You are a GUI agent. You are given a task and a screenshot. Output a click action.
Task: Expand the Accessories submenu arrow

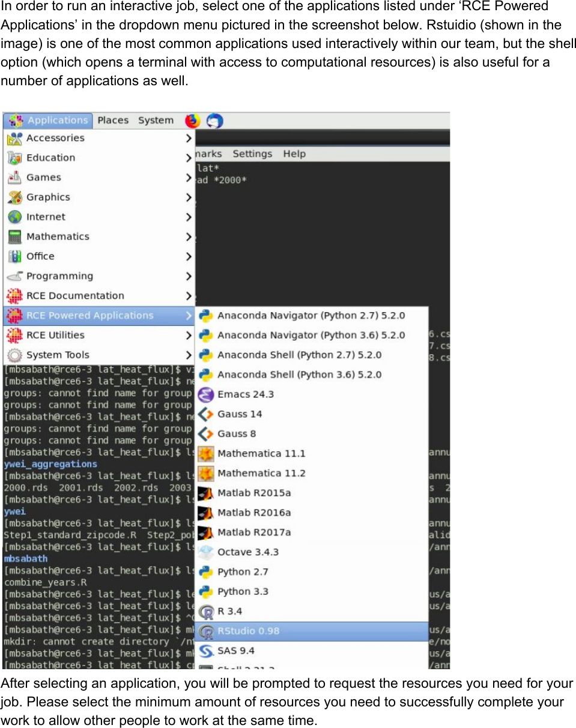(x=189, y=138)
